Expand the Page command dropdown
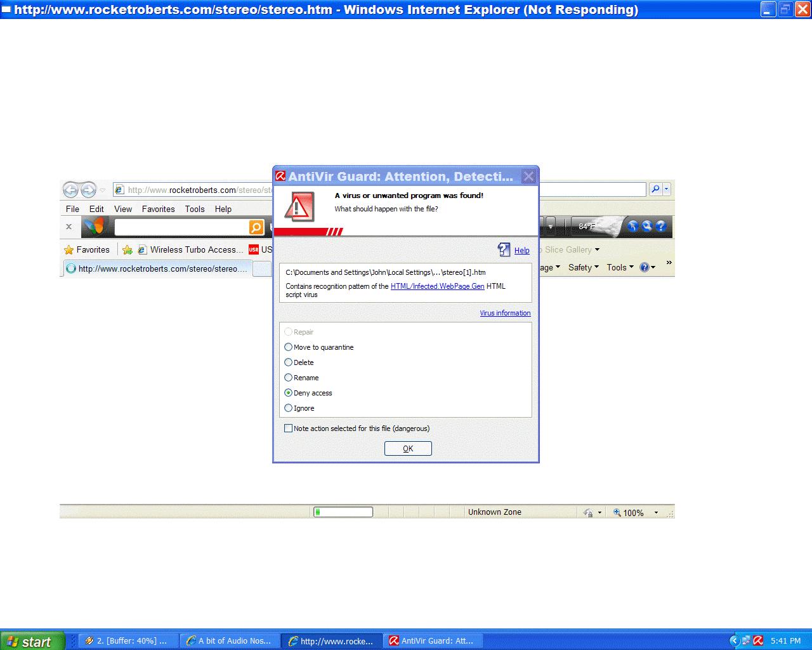The height and width of the screenshot is (650, 812). pyautogui.click(x=558, y=267)
